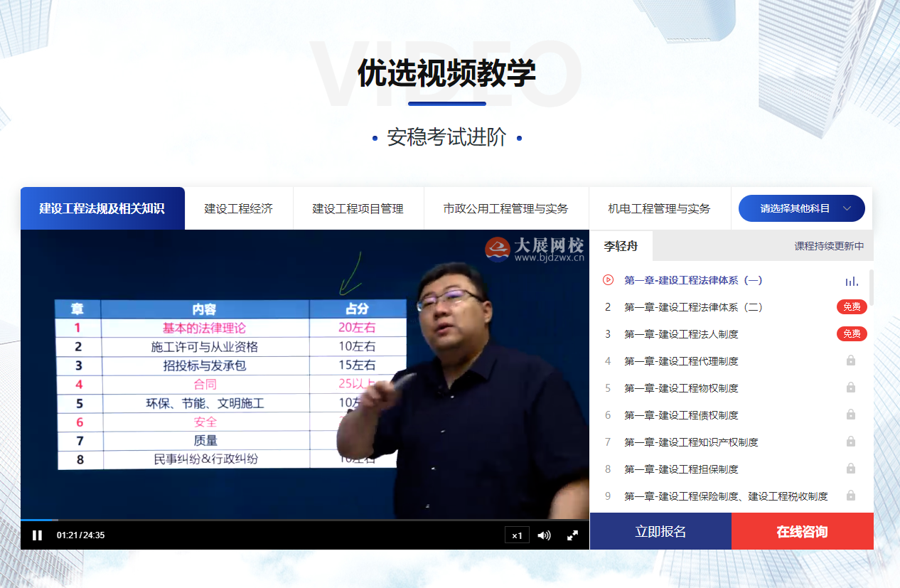Play lesson 3 建设工程法人制度
This screenshot has width=900, height=588.
pos(681,334)
